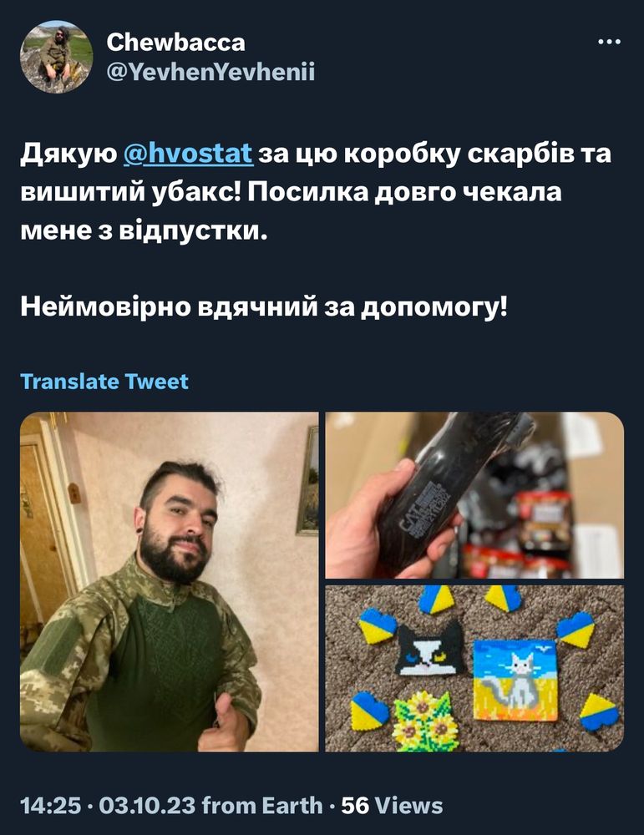Select the 'Неймовірно вдячний за допомогу!' line

click(x=264, y=307)
